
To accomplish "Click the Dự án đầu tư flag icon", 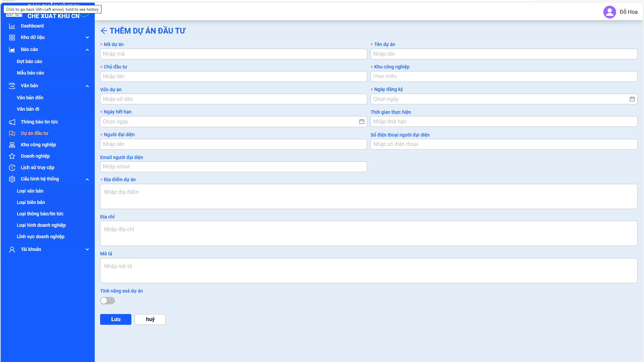I will tap(12, 134).
